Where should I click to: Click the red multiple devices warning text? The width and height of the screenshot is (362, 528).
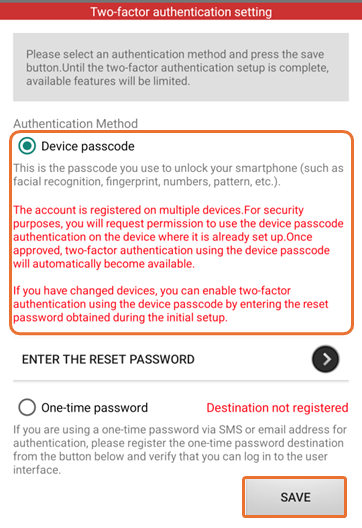(x=178, y=237)
